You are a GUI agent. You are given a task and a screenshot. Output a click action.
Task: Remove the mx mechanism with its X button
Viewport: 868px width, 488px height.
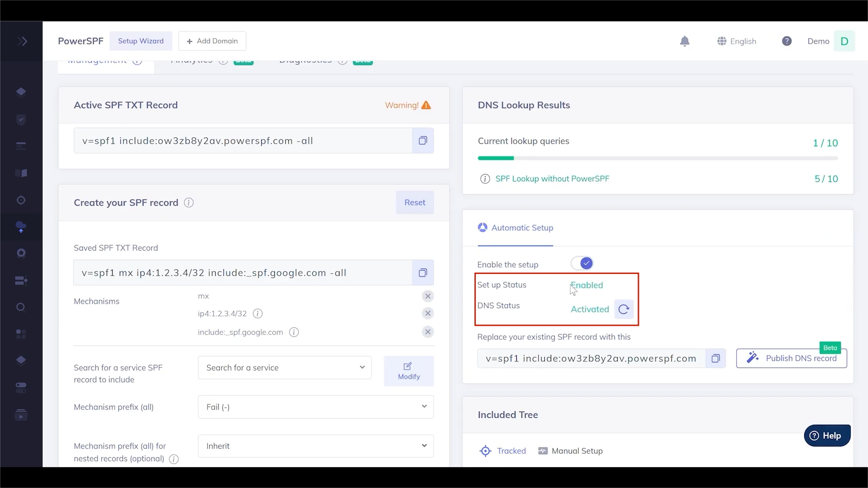click(x=428, y=296)
